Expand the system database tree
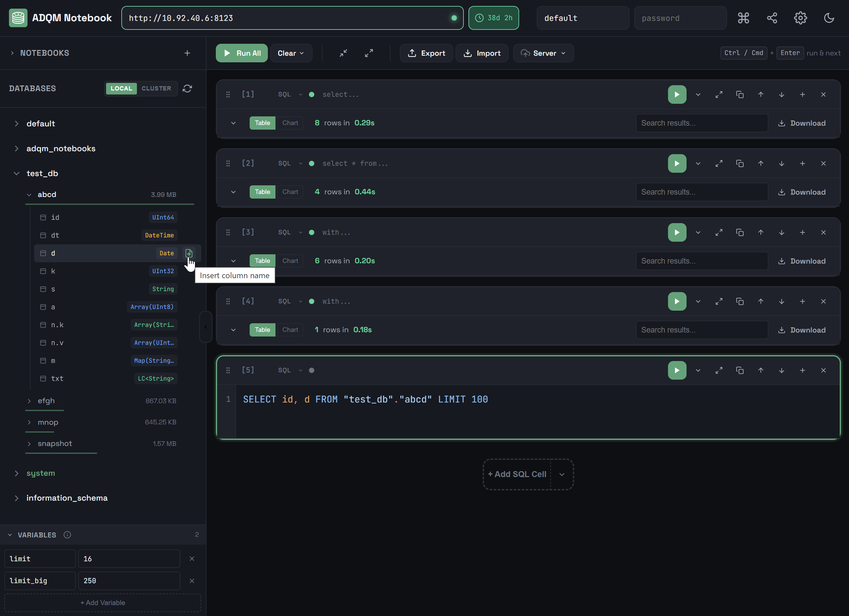This screenshot has width=849, height=616. click(17, 473)
